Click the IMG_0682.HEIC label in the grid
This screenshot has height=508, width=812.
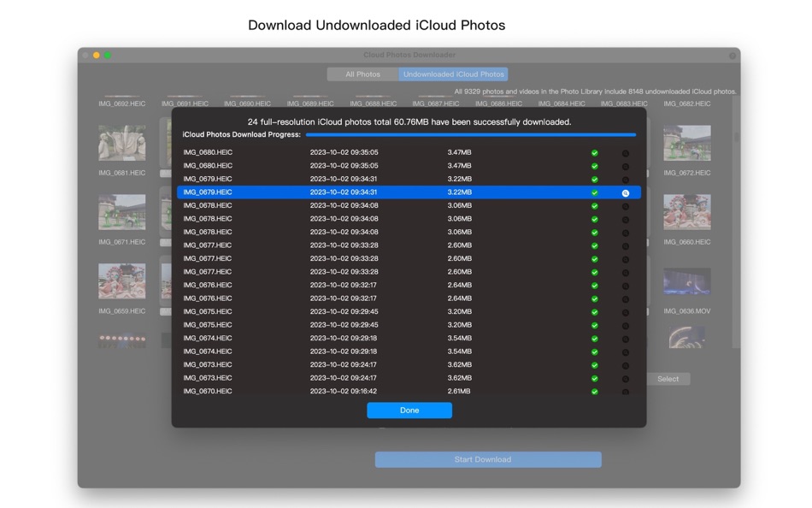tap(687, 103)
